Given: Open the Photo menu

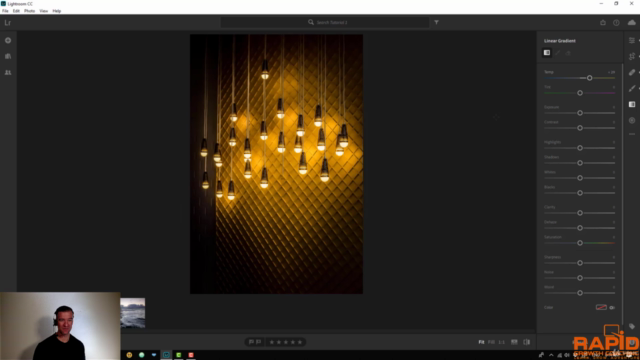Looking at the screenshot, I should pos(29,11).
